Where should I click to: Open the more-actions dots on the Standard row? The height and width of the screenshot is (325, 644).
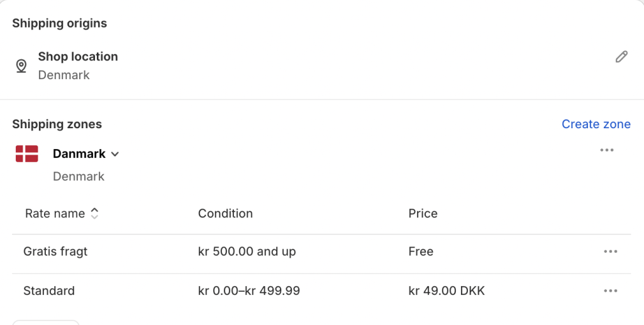tap(610, 291)
